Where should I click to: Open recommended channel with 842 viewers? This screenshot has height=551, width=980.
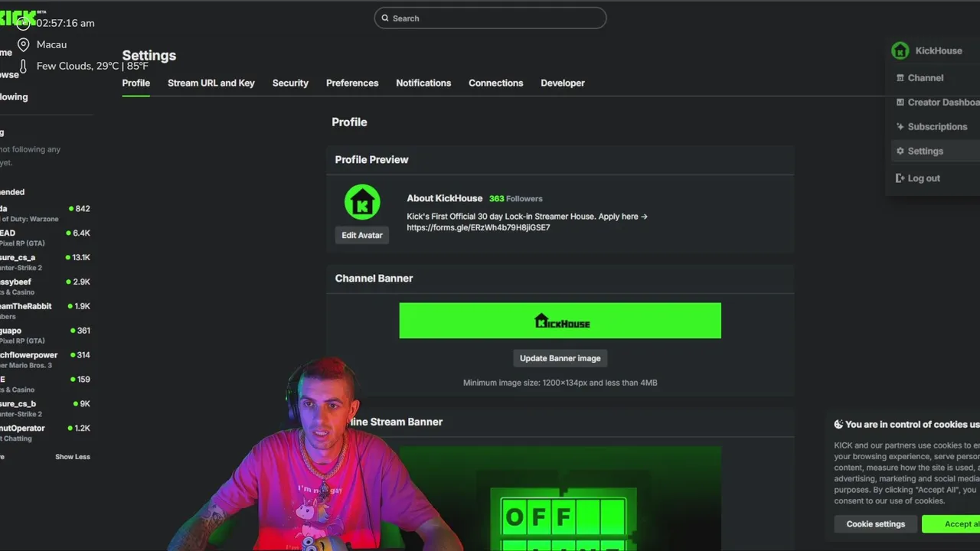click(x=45, y=214)
